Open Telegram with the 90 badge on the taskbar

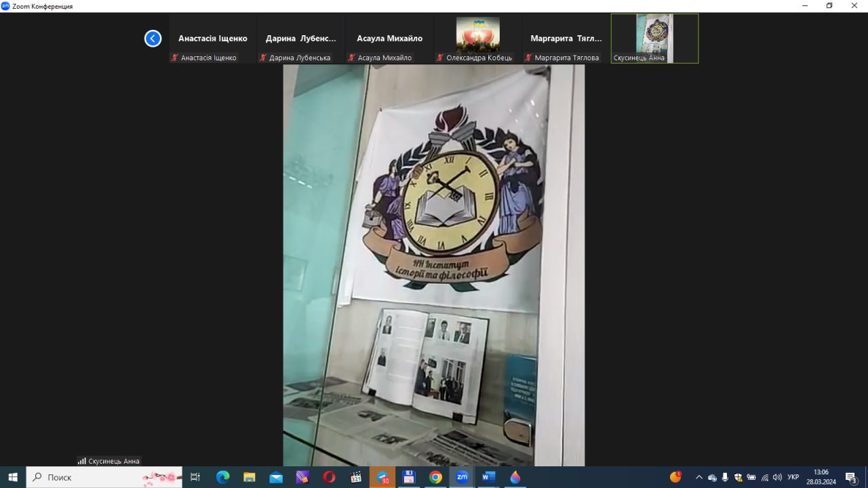(x=382, y=477)
